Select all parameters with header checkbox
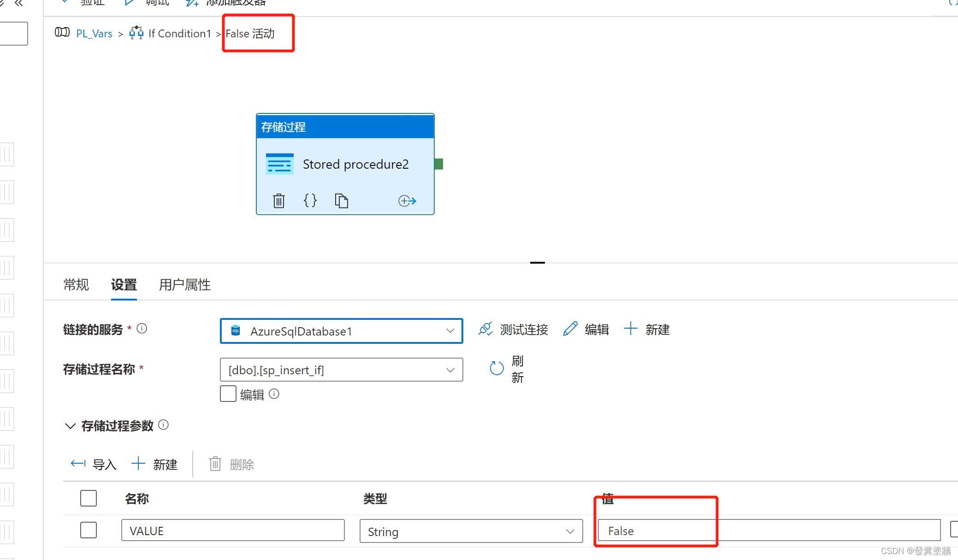This screenshot has width=958, height=560. click(89, 498)
